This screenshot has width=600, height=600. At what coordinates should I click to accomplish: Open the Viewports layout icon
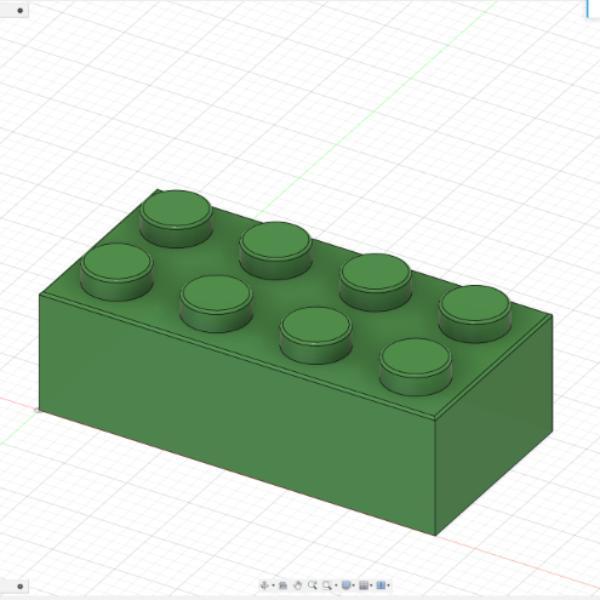tap(381, 585)
